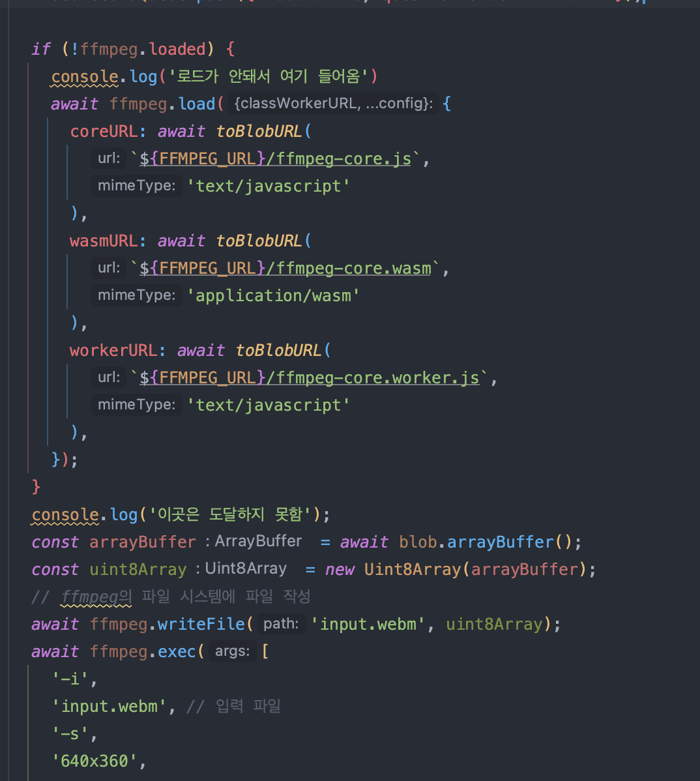Screen dimensions: 700x781
Task: Click the writeFile method call
Action: pos(201,624)
